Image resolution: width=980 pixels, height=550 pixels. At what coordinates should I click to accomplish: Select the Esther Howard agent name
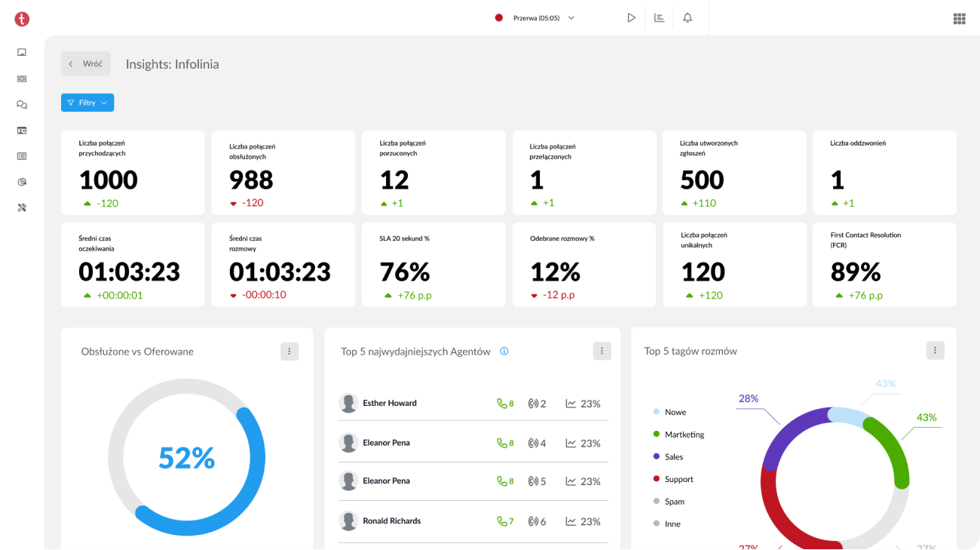pos(390,403)
